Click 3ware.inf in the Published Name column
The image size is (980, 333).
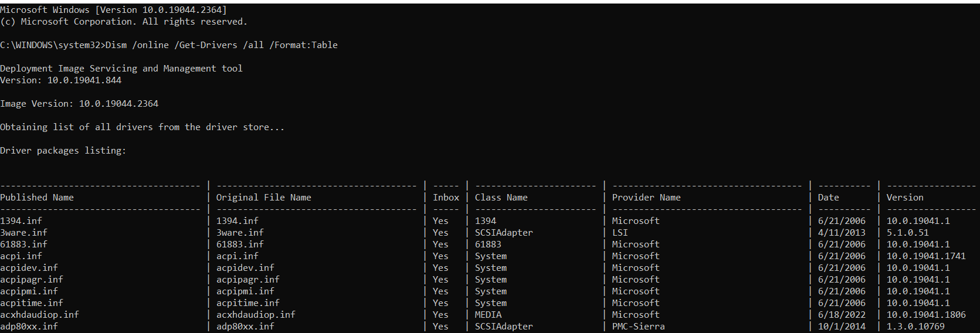point(23,233)
